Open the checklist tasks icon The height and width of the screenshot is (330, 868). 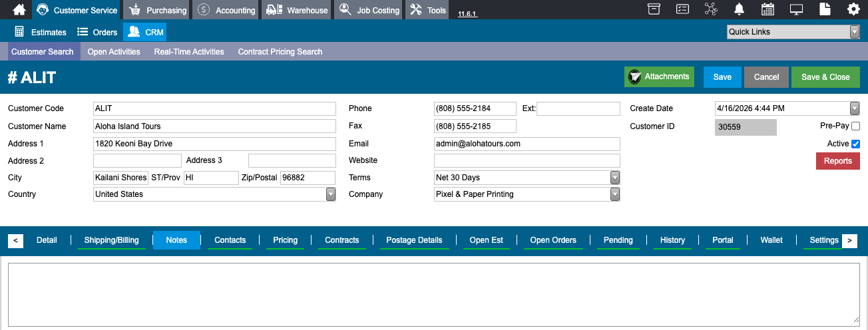coord(682,9)
